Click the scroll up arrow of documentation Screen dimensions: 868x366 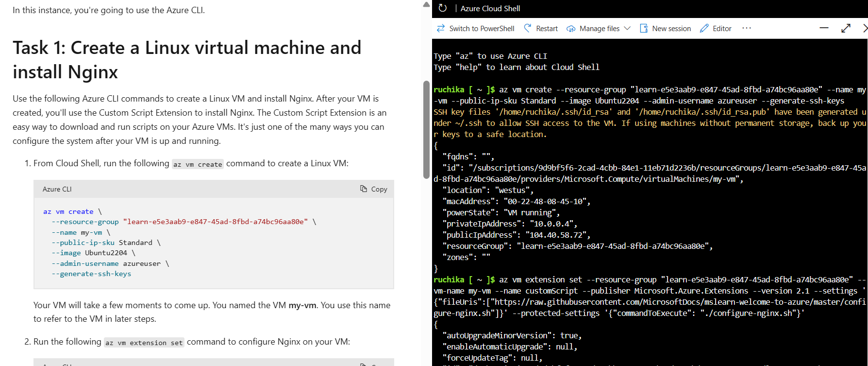pyautogui.click(x=426, y=4)
